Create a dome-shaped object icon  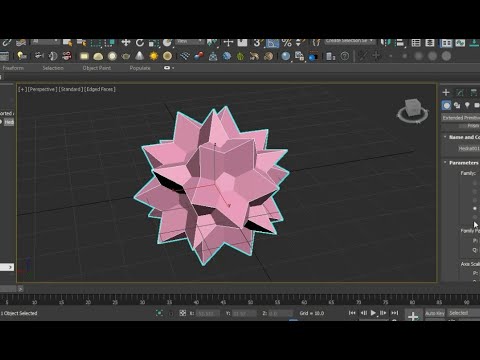pyautogui.click(x=98, y=56)
